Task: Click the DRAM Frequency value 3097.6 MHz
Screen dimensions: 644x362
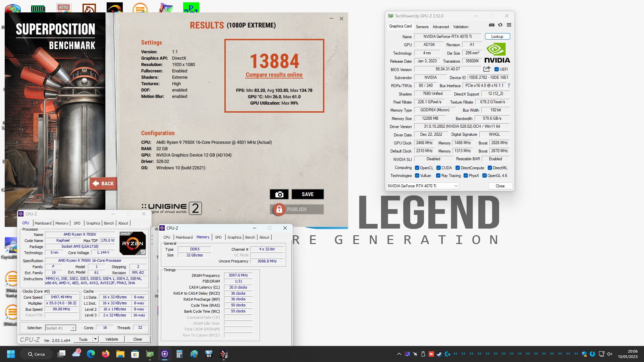Action: 238,275
